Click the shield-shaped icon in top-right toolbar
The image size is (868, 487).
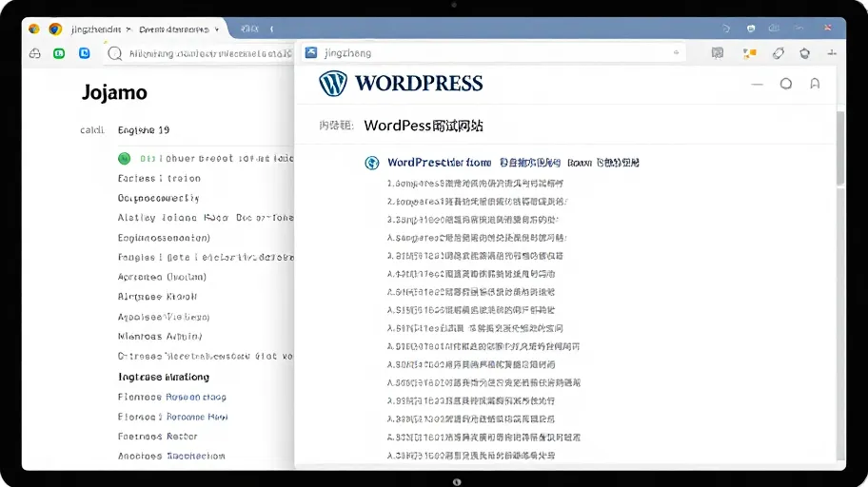805,53
